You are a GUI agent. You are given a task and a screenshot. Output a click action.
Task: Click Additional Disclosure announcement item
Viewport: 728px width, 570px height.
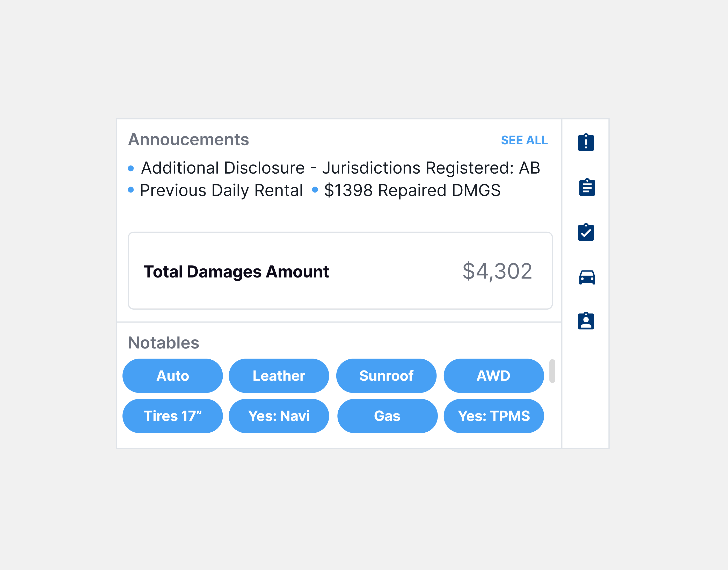click(340, 168)
